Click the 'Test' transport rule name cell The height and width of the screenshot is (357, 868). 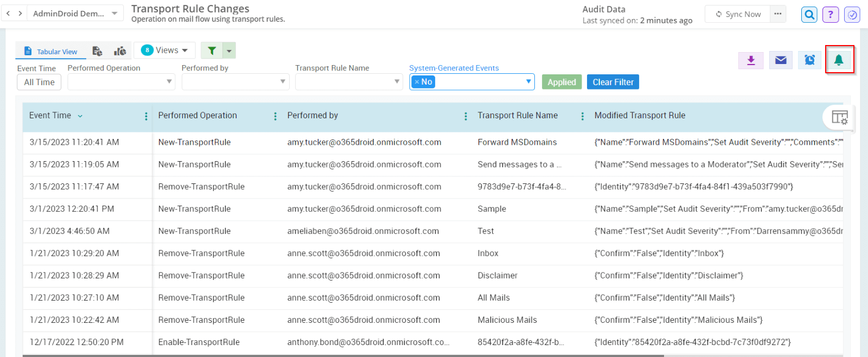(x=486, y=231)
